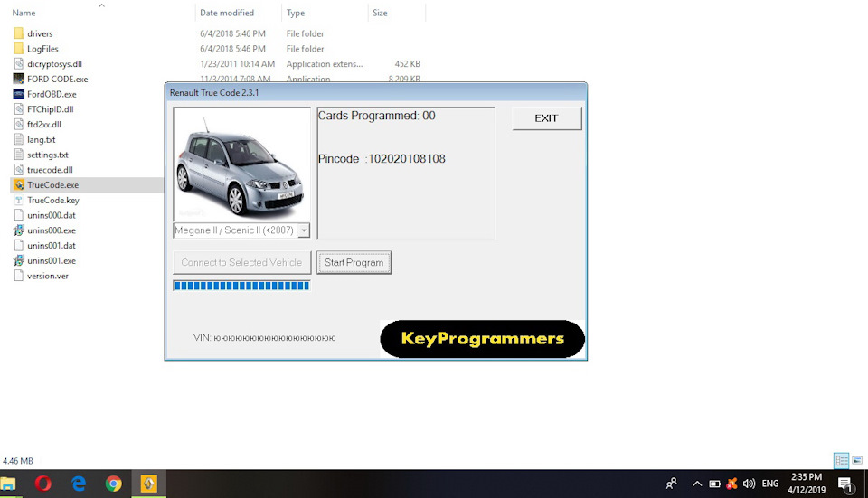Viewport: 868px width, 498px height.
Task: Switch to details view layout icon
Action: (x=842, y=460)
